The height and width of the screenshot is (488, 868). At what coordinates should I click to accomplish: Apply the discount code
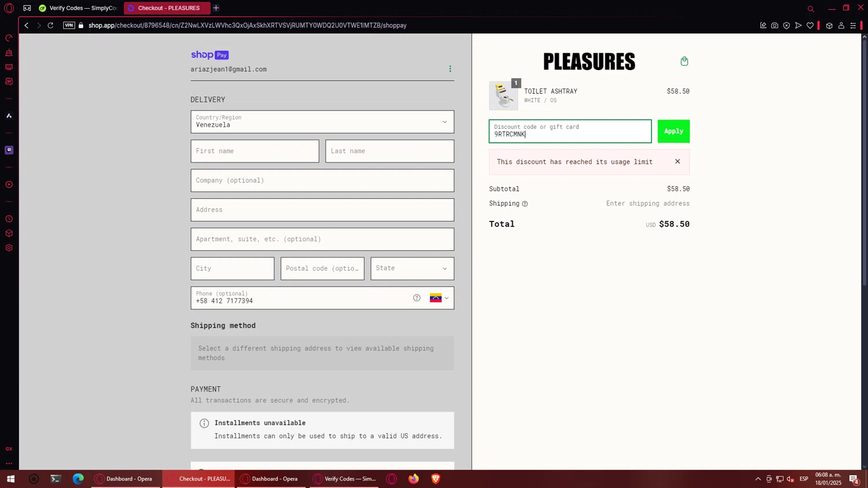point(674,131)
